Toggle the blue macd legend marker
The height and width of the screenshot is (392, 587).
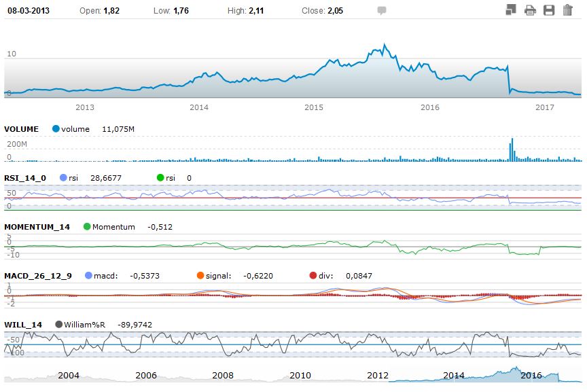pos(89,276)
